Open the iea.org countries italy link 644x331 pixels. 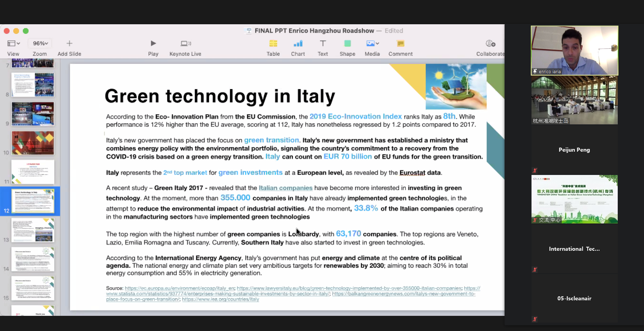pos(221,299)
